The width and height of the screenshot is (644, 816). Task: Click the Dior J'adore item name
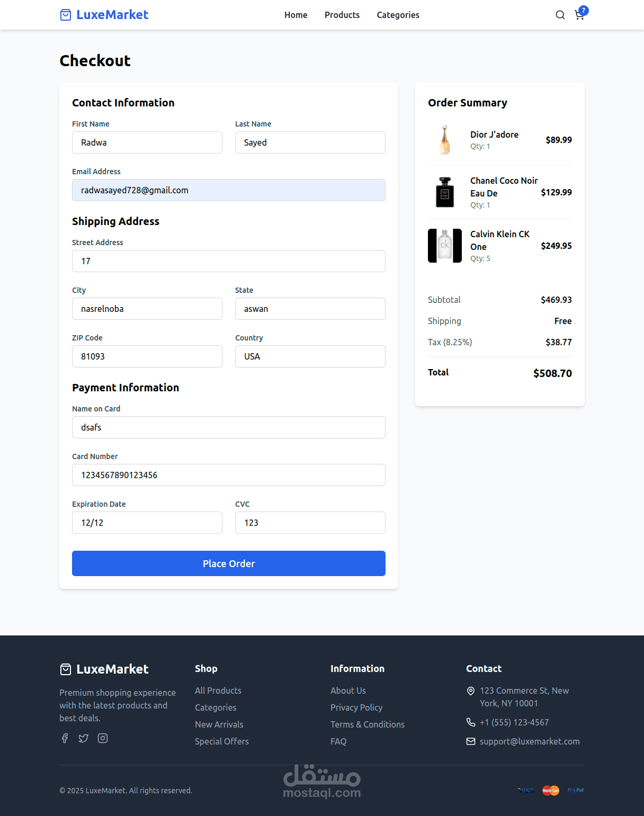pos(494,134)
